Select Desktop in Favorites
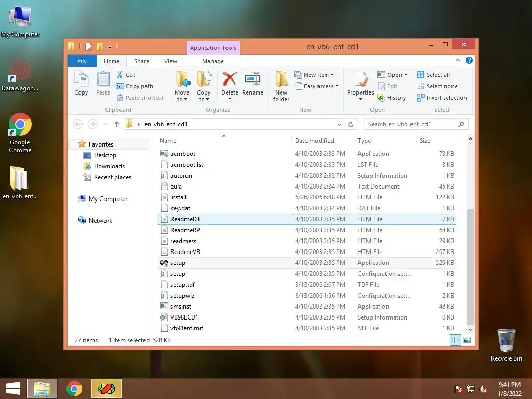Screen dimensions: 532x399 click(x=105, y=155)
